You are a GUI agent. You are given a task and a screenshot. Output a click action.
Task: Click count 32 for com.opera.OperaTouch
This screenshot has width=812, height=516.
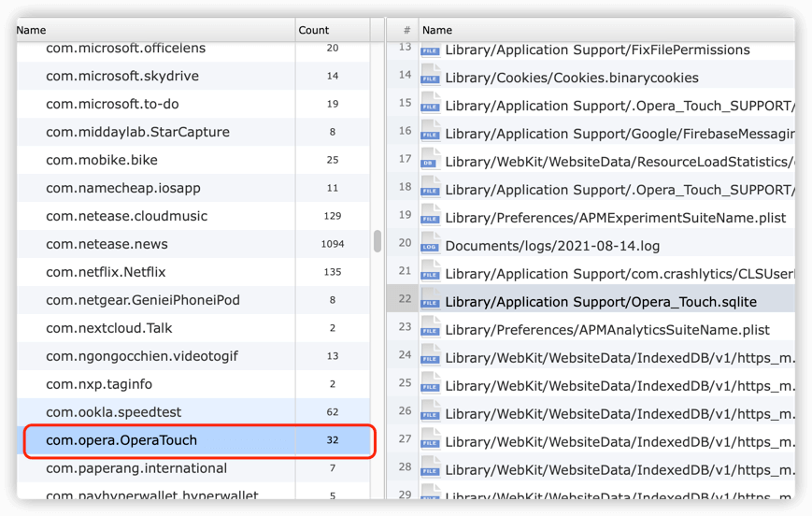(x=333, y=440)
